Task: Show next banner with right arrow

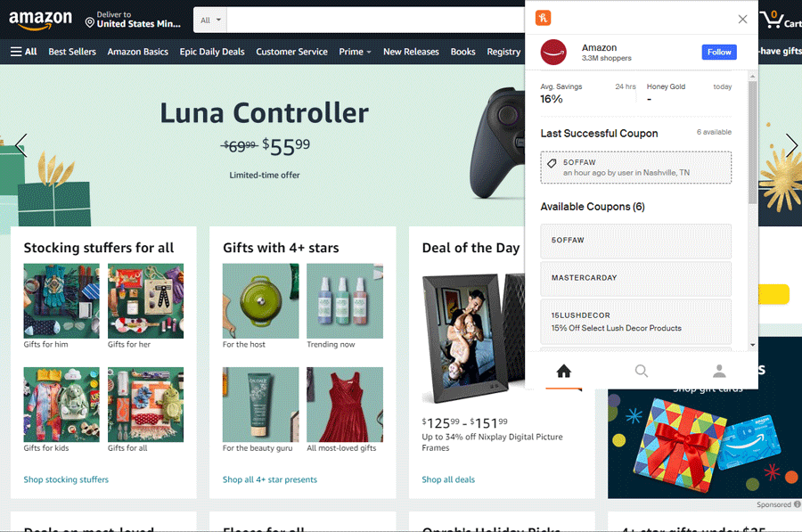Action: point(792,145)
